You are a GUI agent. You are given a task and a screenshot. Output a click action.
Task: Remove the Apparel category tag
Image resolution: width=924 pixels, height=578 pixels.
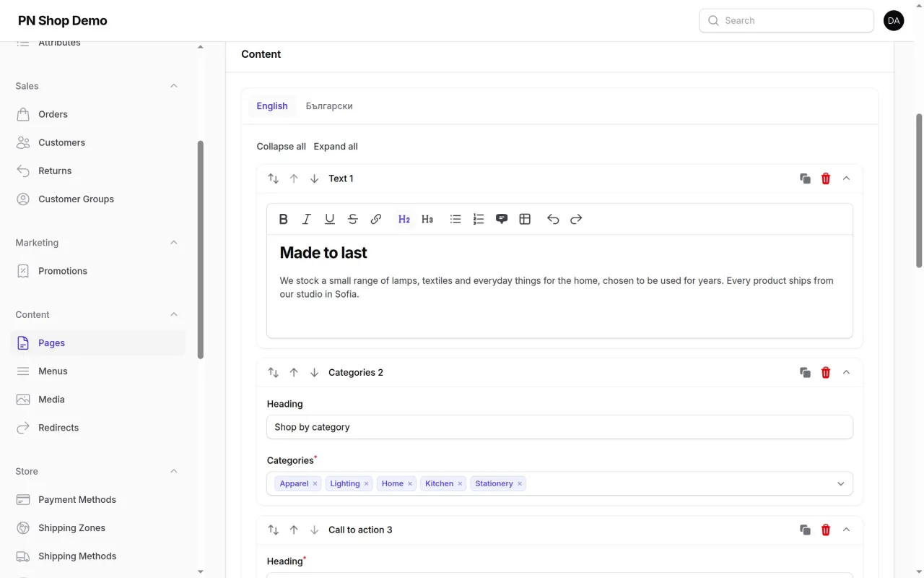click(315, 484)
